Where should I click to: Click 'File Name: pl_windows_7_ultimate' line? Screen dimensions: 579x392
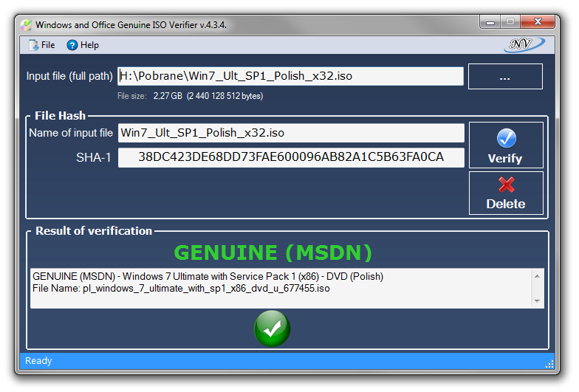tap(181, 288)
